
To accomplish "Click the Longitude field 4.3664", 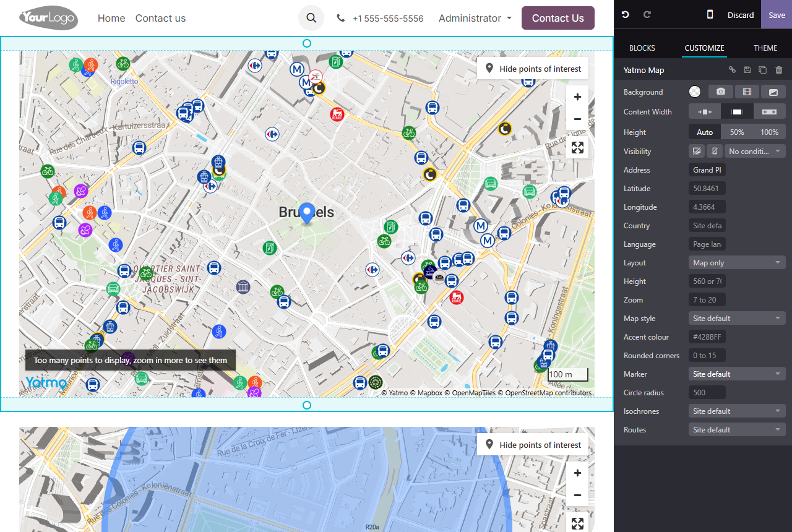I will (707, 207).
